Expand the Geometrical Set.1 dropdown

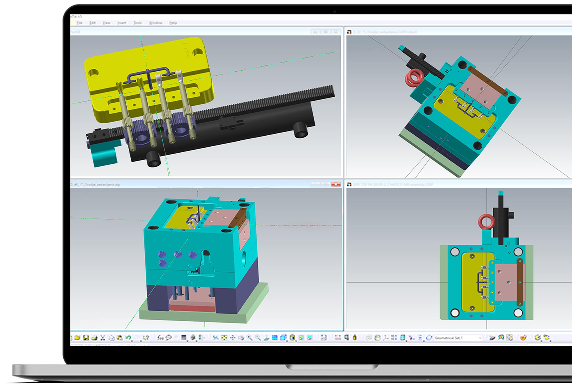click(480, 338)
